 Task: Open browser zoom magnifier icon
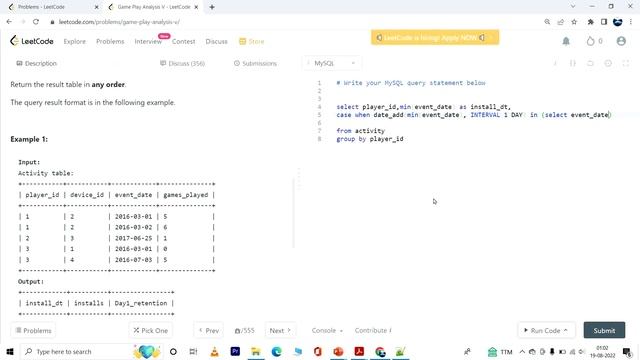point(547,22)
